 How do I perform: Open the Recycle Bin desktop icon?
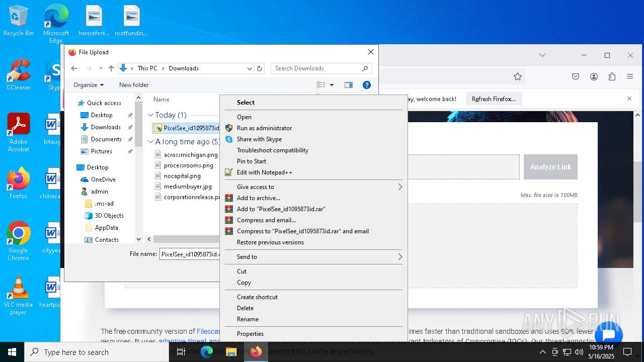tap(19, 21)
